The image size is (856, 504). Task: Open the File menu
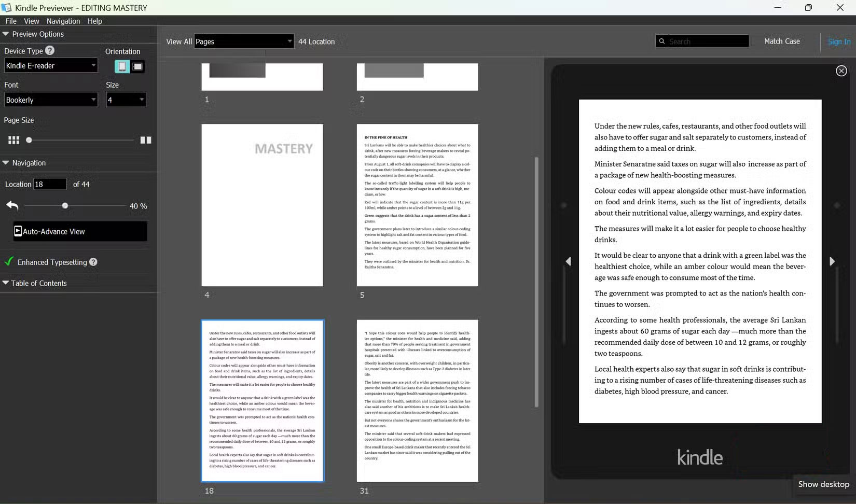click(x=10, y=21)
